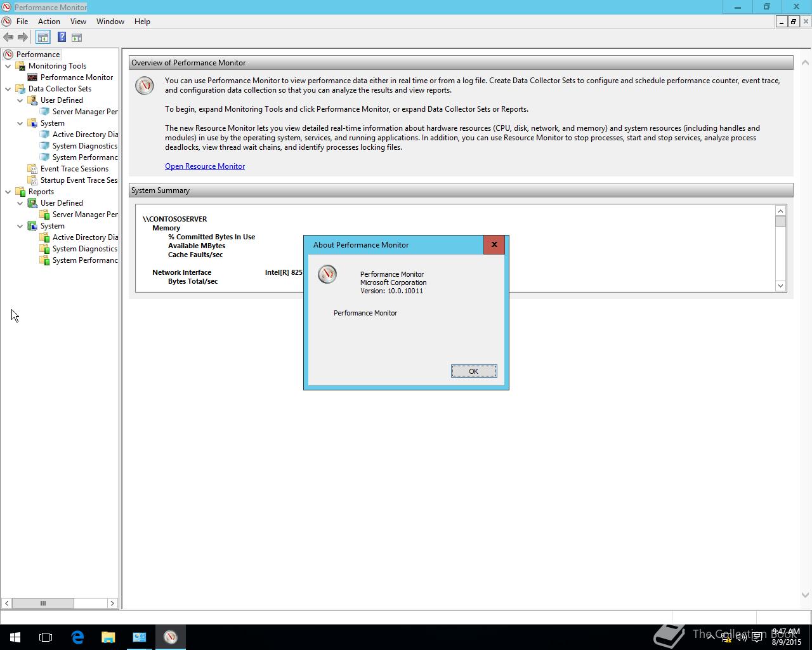Toggle Show/Hide Action Pane toolbar icon
The width and height of the screenshot is (812, 650).
pos(77,37)
